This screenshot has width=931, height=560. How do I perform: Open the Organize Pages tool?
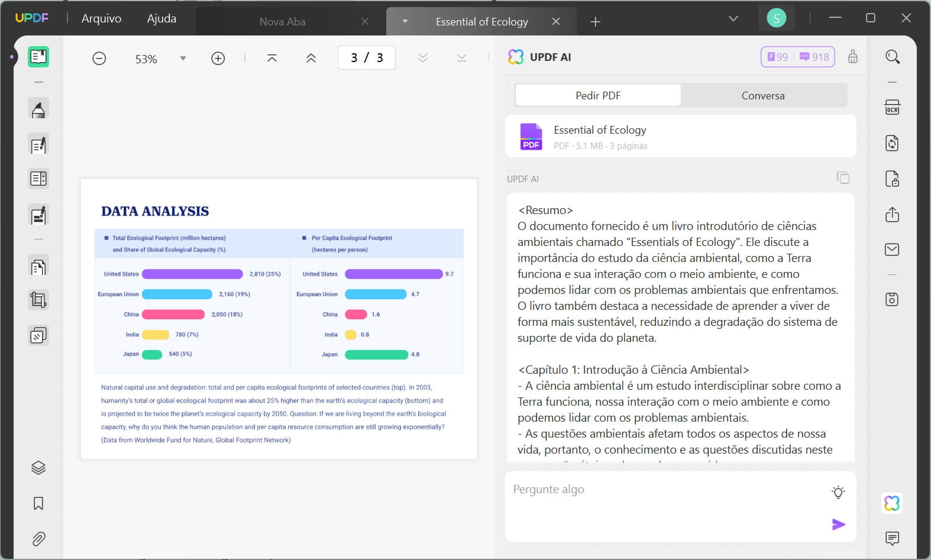click(x=38, y=267)
